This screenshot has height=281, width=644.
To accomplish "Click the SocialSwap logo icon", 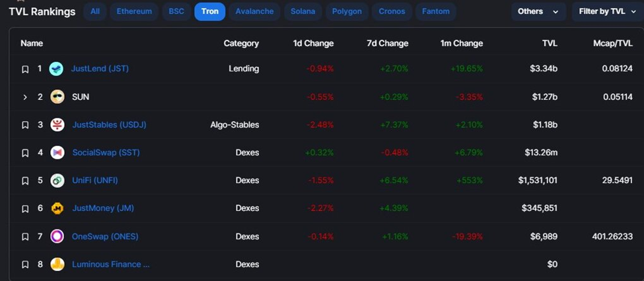I will 57,153.
